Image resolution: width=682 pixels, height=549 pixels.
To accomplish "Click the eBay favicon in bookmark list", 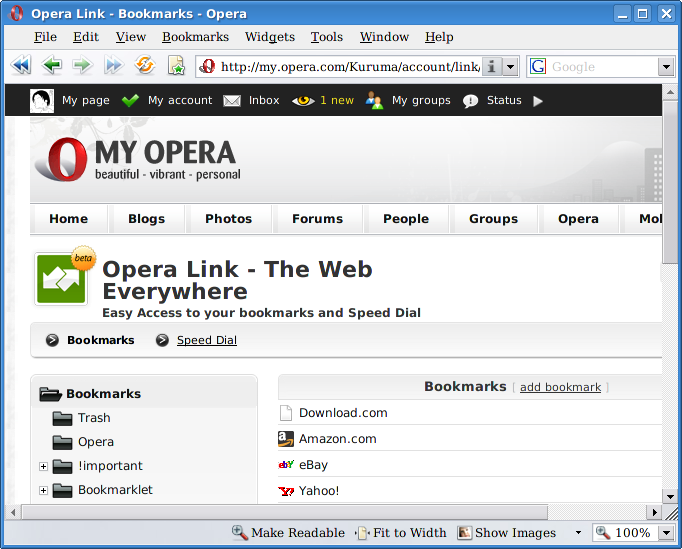I will [286, 465].
